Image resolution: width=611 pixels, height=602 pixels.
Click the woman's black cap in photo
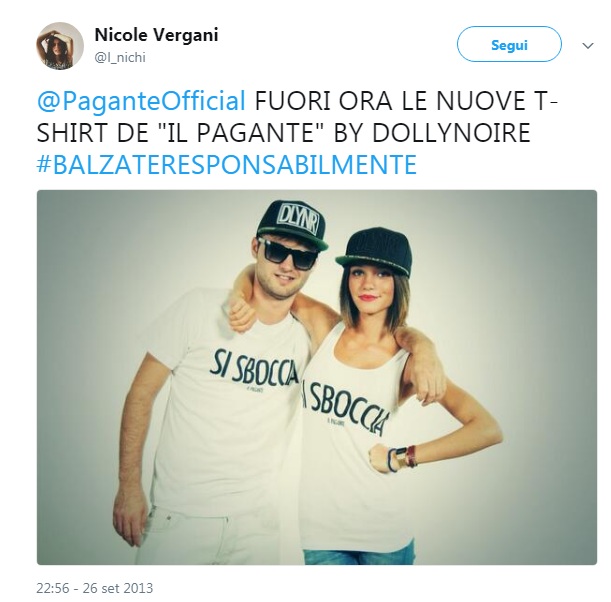coord(374,249)
